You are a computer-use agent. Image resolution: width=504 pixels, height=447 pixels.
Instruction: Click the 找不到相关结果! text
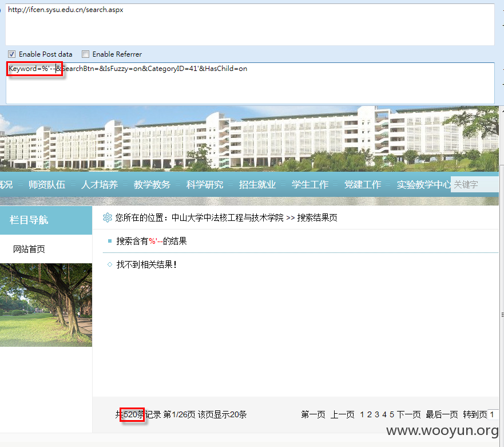[146, 264]
